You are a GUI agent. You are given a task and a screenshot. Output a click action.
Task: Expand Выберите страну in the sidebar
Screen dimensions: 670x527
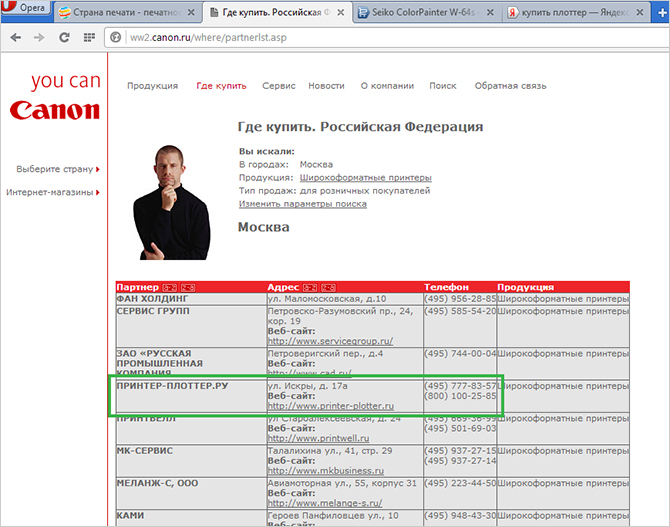point(57,169)
